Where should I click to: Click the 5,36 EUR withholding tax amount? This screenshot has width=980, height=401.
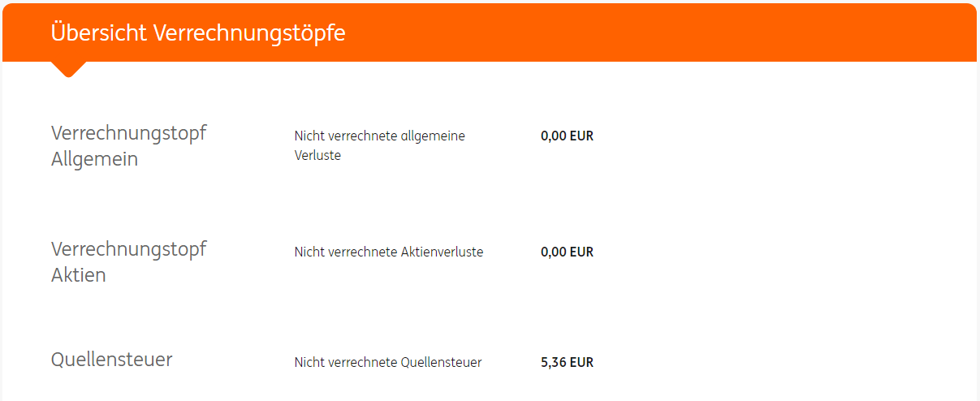coord(567,363)
